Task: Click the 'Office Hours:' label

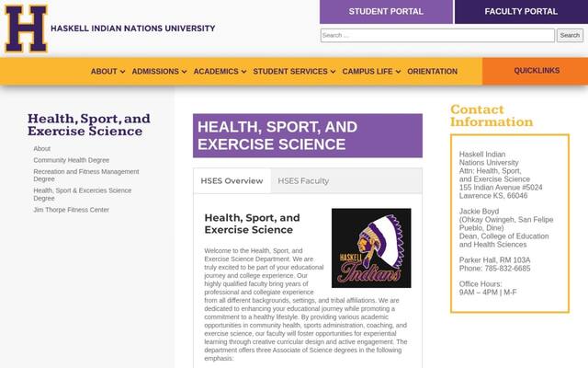Action: (x=481, y=284)
